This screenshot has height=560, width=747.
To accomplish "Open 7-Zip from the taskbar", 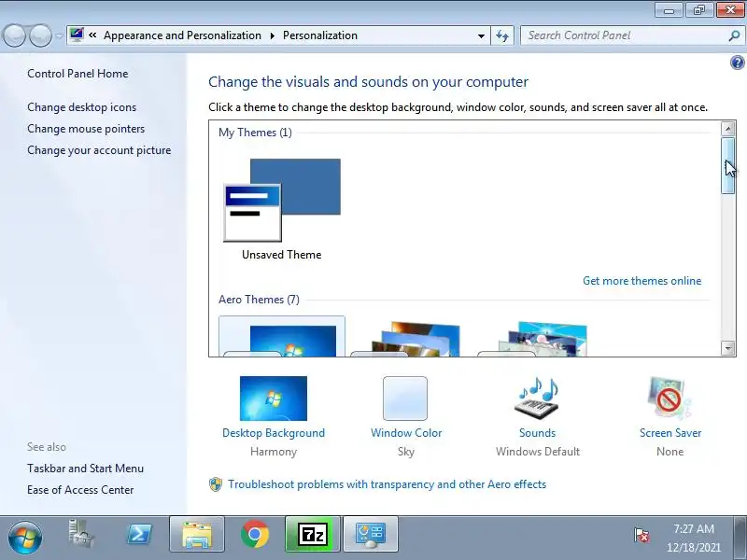I will [x=313, y=534].
